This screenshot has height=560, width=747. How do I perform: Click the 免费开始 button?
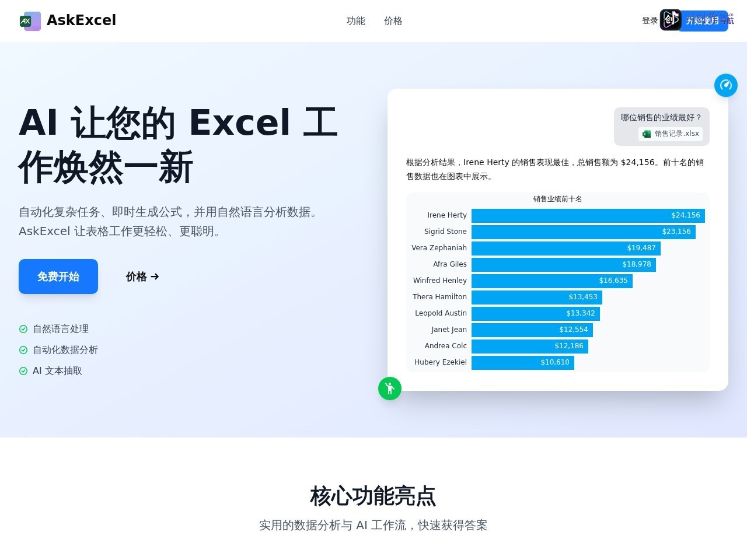(58, 276)
